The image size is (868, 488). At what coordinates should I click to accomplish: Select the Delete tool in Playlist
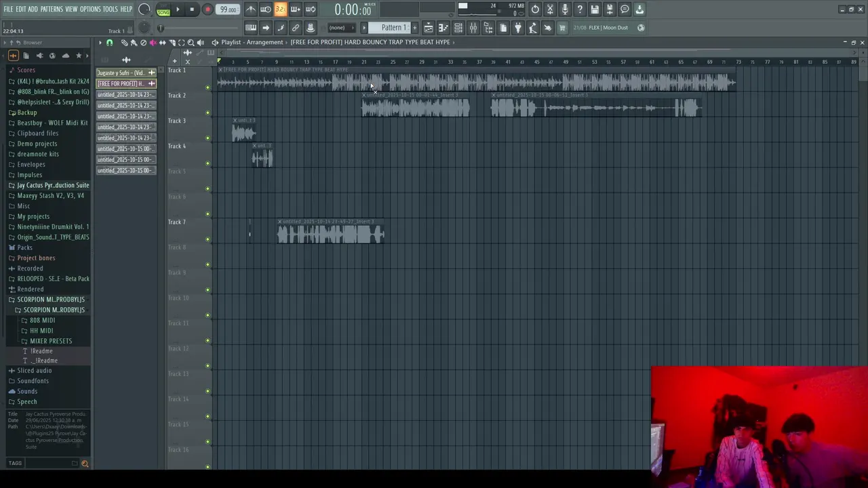coord(143,43)
